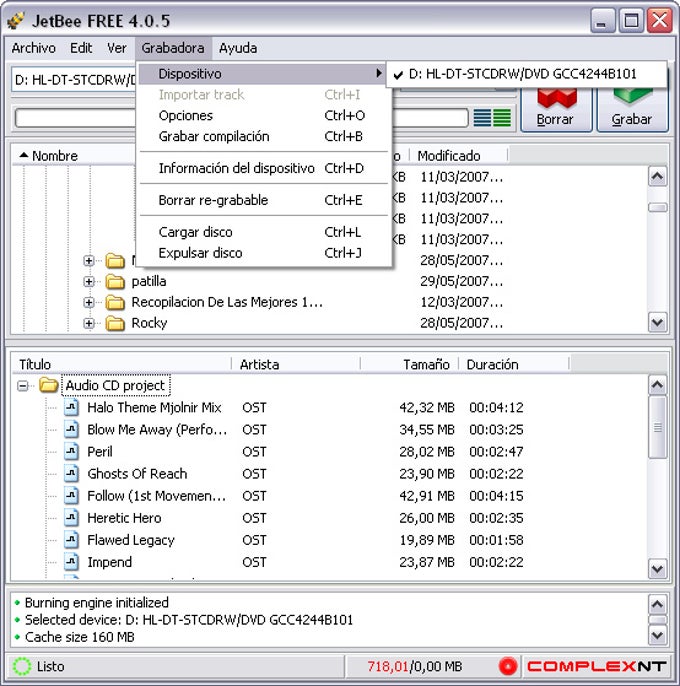Screen dimensions: 680x686
Task: Click the green Listo status spinner icon
Action: pyautogui.click(x=21, y=666)
